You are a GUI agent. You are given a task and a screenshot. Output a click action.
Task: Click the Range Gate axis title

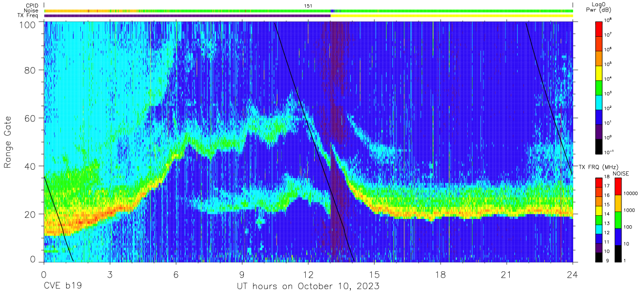pyautogui.click(x=8, y=142)
